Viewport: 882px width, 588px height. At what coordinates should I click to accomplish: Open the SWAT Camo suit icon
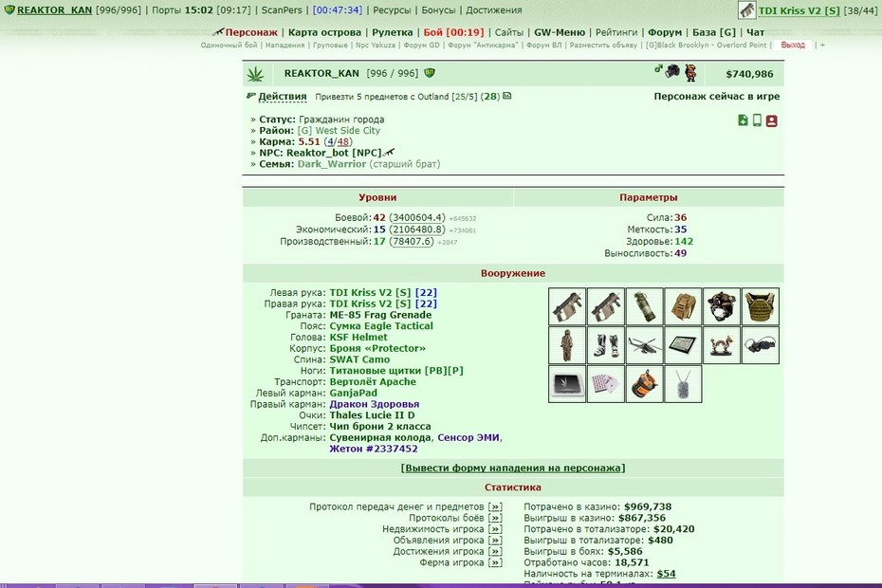pos(567,345)
